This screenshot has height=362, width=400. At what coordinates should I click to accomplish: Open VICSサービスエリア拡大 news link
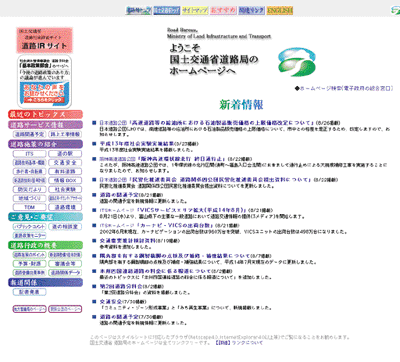[x=192, y=210]
